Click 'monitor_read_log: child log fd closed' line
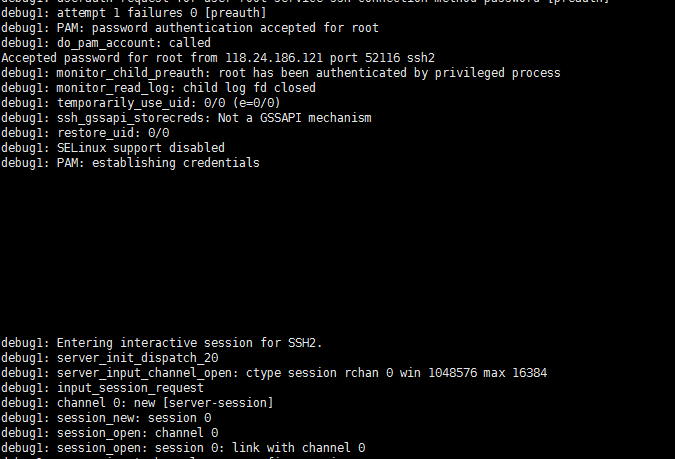 coord(158,88)
